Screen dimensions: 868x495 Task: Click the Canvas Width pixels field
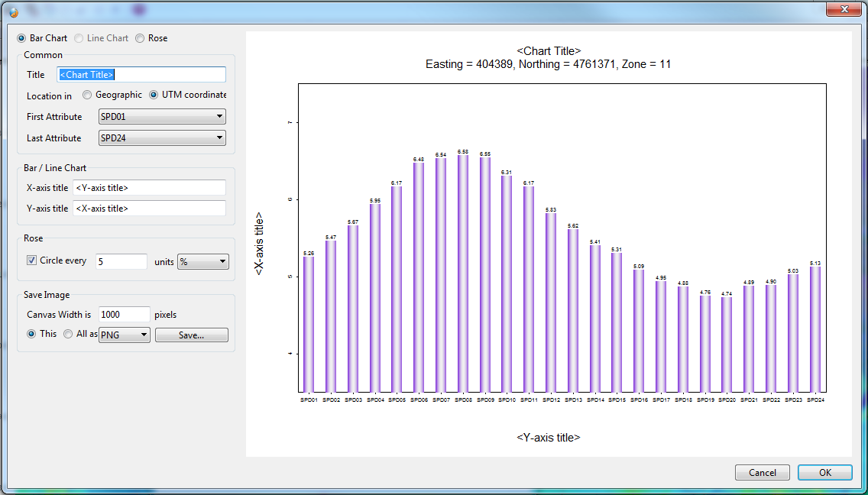[125, 315]
